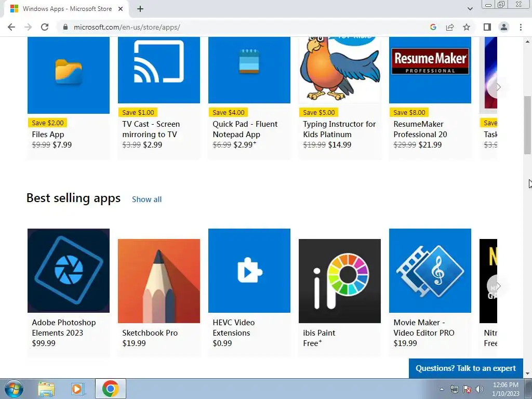532x399 pixels.
Task: Click the $99.99 price
Action: (x=44, y=343)
